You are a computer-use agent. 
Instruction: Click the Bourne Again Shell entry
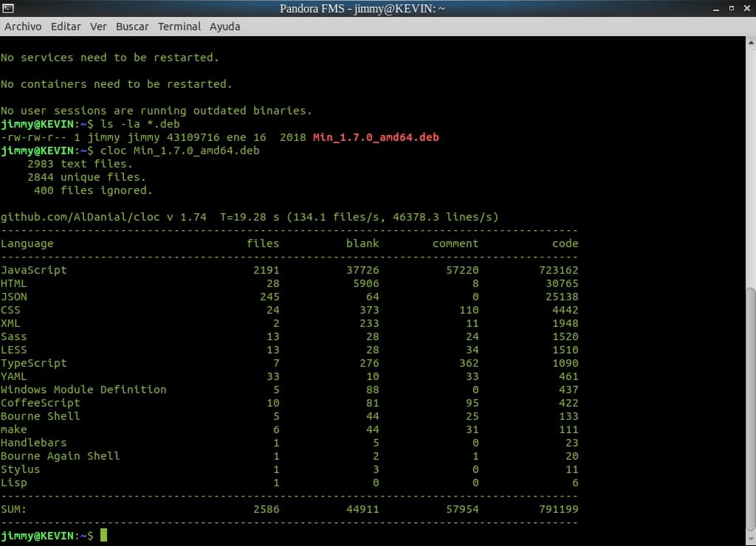pyautogui.click(x=60, y=456)
